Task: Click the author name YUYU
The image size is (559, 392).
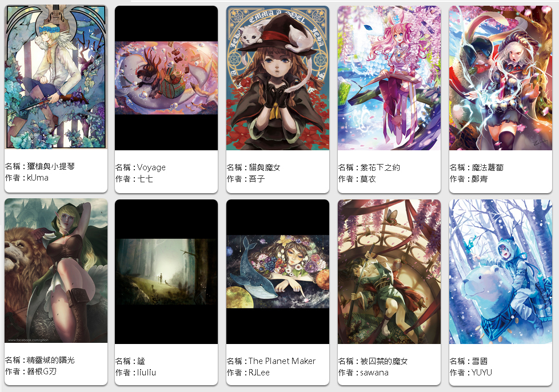Action: pyautogui.click(x=482, y=373)
